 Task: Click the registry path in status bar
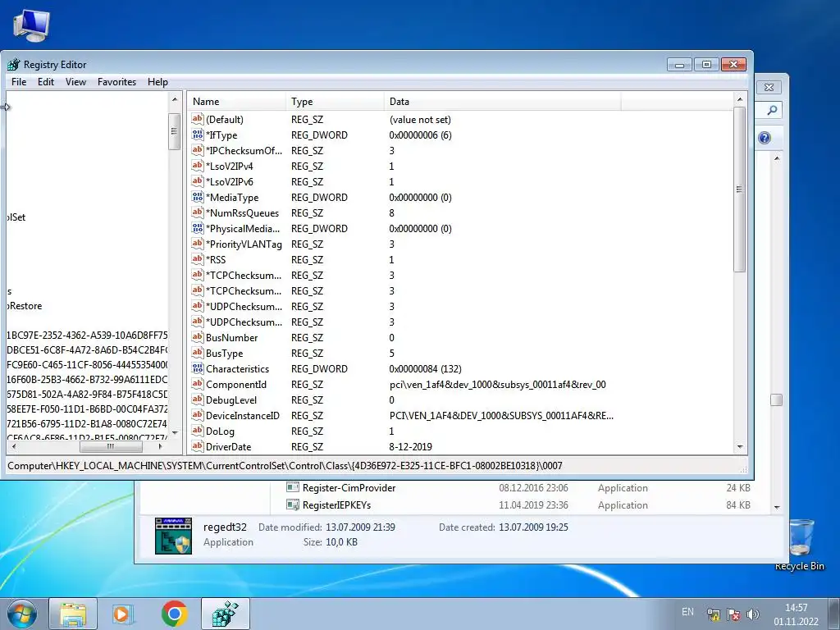click(285, 466)
